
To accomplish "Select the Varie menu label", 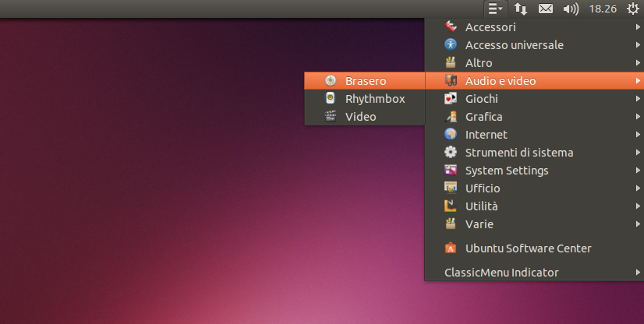I will [x=479, y=224].
